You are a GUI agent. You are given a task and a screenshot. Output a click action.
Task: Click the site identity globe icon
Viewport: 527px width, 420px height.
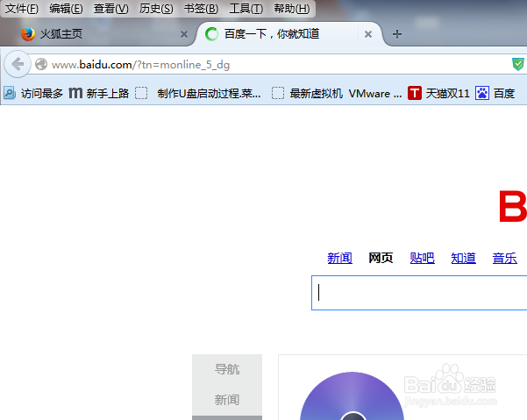[41, 64]
